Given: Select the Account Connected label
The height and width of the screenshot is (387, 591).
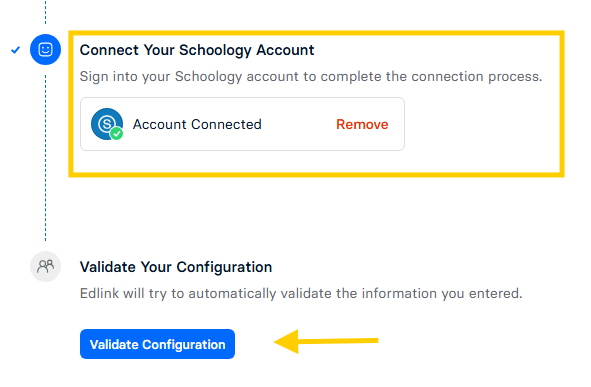Looking at the screenshot, I should (197, 124).
